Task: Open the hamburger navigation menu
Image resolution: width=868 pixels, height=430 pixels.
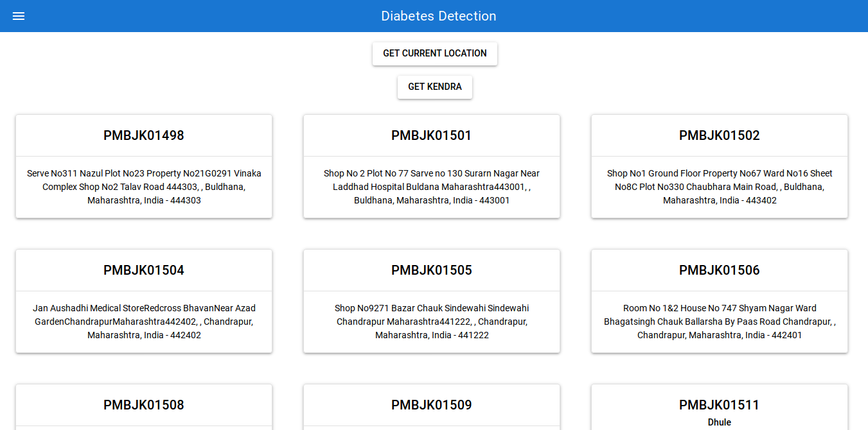Action: point(19,16)
